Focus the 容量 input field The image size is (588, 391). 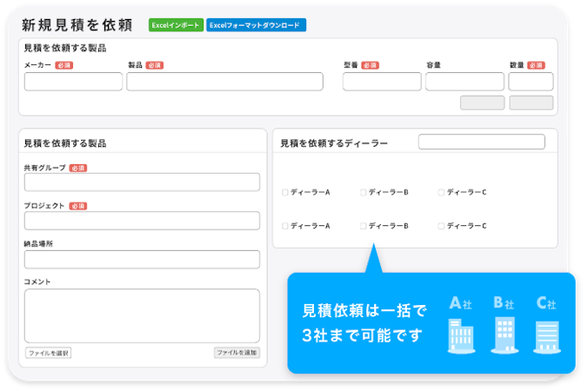pos(464,82)
